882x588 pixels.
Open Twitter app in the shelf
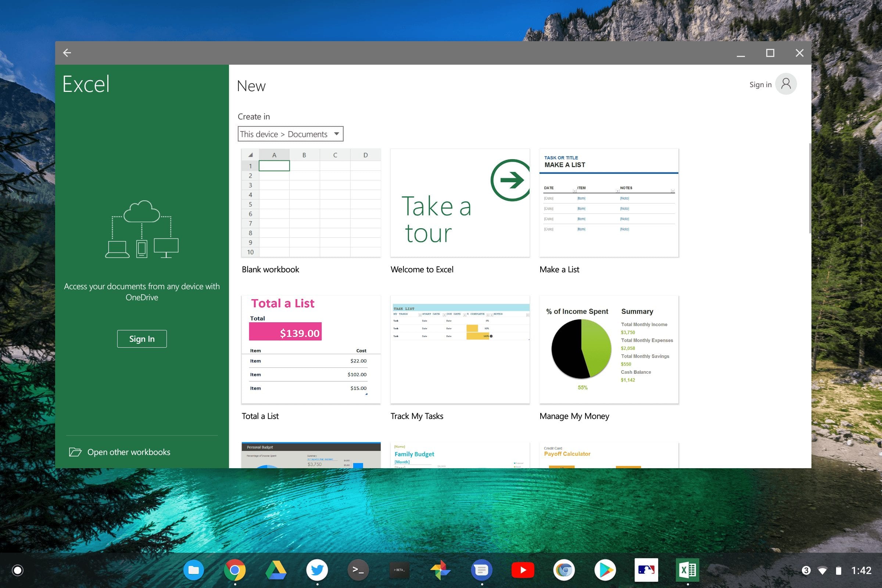(317, 570)
